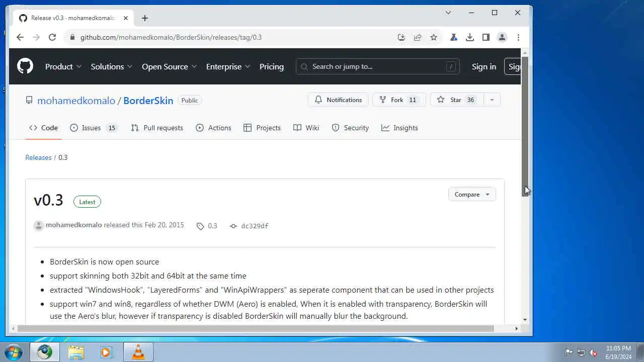Image resolution: width=644 pixels, height=362 pixels.
Task: Expand the star list dropdown arrow
Action: (492, 100)
